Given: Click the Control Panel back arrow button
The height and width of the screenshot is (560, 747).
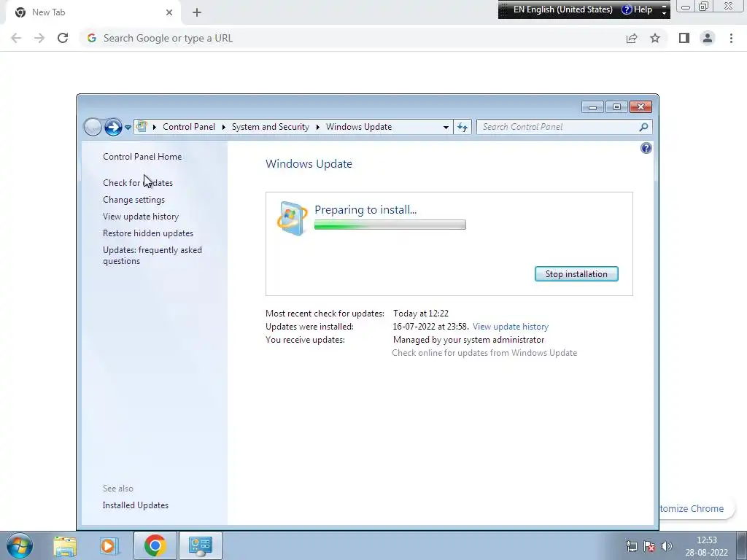Looking at the screenshot, I should pyautogui.click(x=93, y=127).
